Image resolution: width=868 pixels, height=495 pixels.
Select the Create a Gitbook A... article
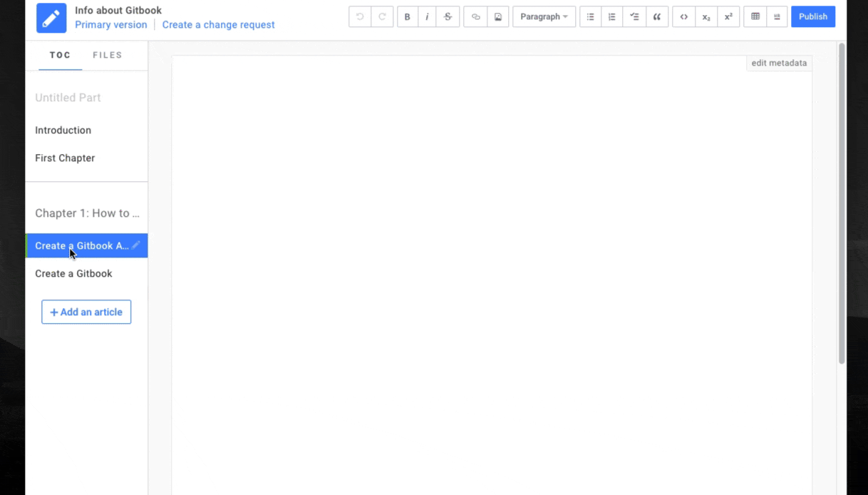(86, 245)
